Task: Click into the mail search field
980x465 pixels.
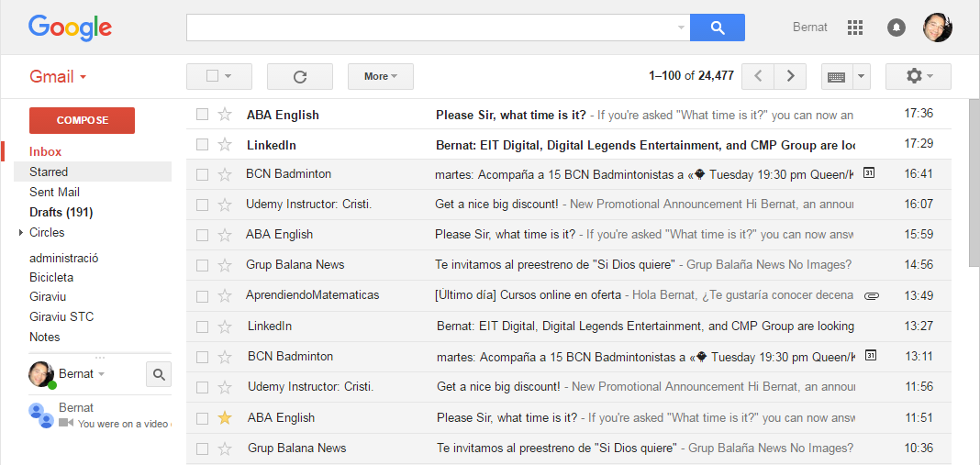Action: [x=431, y=28]
